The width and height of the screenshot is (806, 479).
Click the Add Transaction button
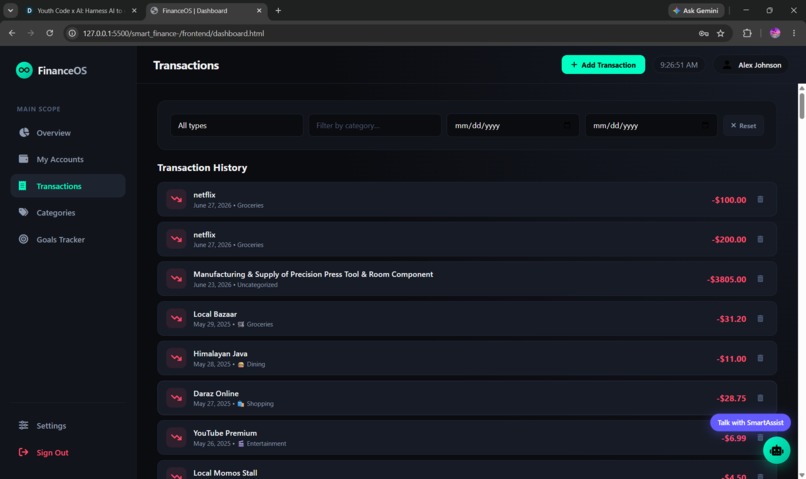coord(603,65)
